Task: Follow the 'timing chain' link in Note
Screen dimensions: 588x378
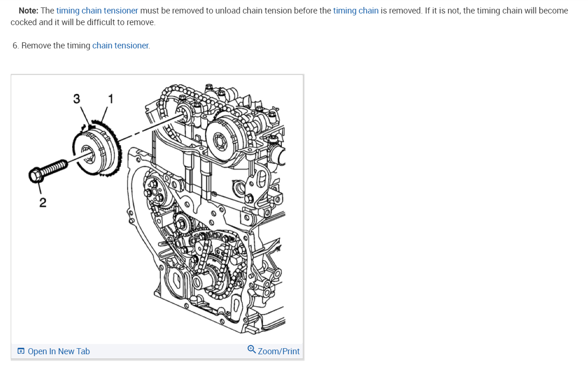Action: click(x=356, y=10)
